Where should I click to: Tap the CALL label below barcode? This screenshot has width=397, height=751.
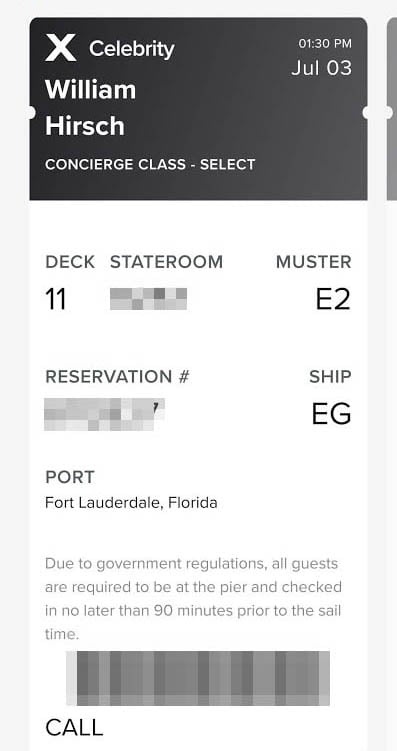74,728
